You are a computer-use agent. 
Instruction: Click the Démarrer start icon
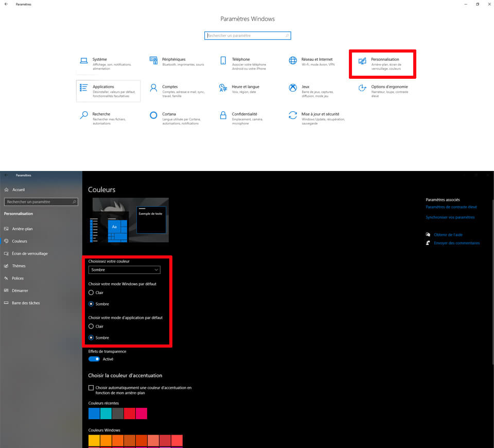[x=6, y=290]
